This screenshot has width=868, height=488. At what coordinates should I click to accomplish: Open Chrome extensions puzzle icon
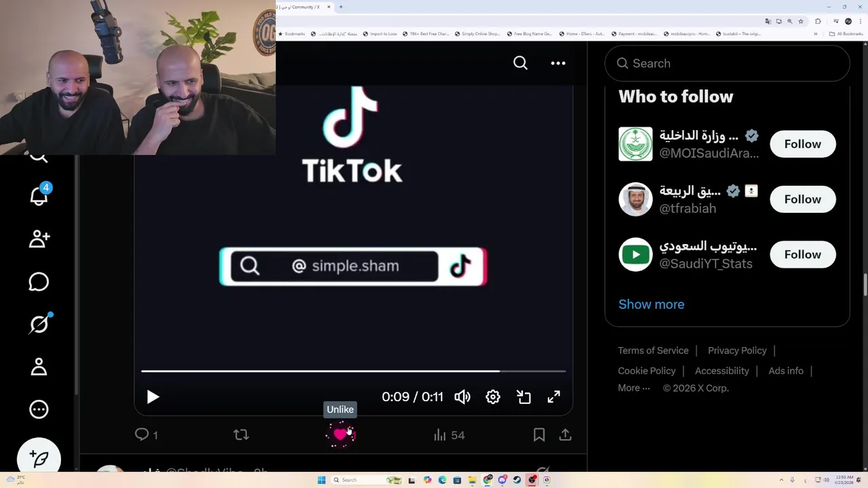tap(818, 21)
